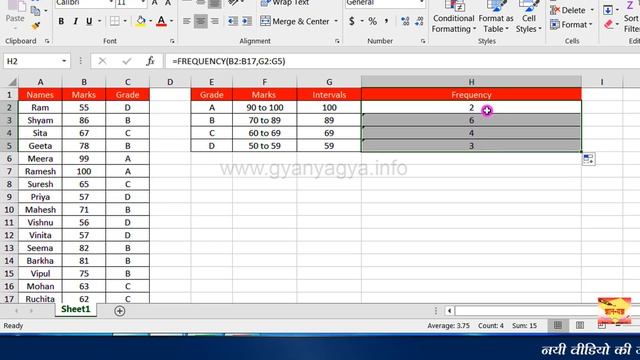Open Number dialog launcher
The image size is (640, 360).
coord(423,41)
